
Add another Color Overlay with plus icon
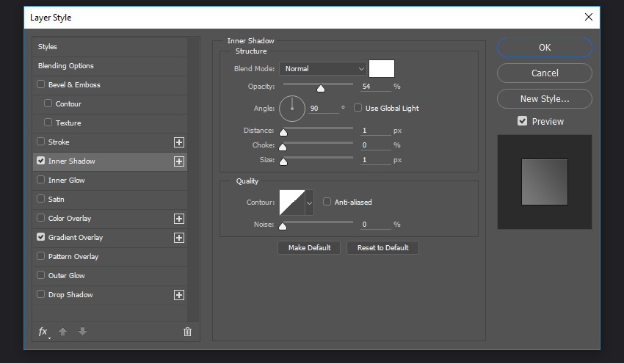click(179, 219)
